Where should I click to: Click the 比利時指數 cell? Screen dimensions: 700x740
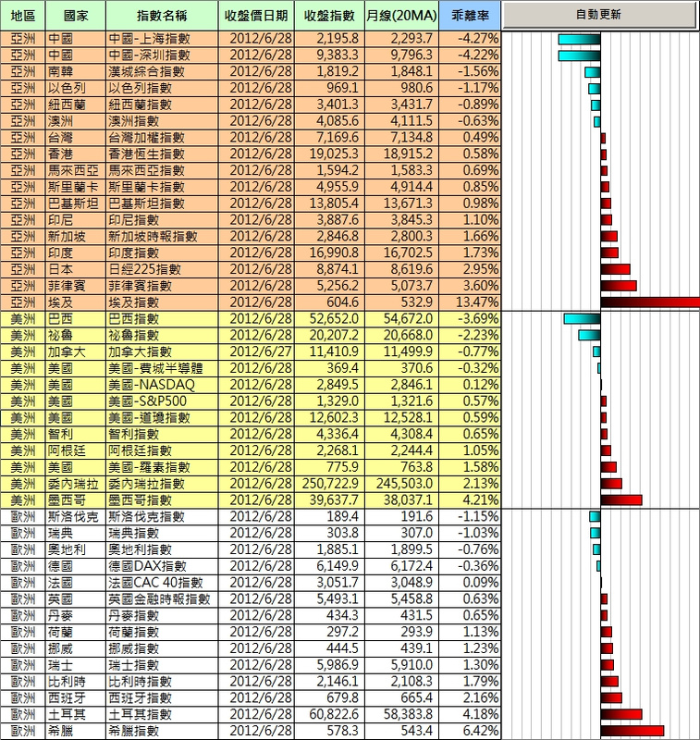pyautogui.click(x=162, y=682)
